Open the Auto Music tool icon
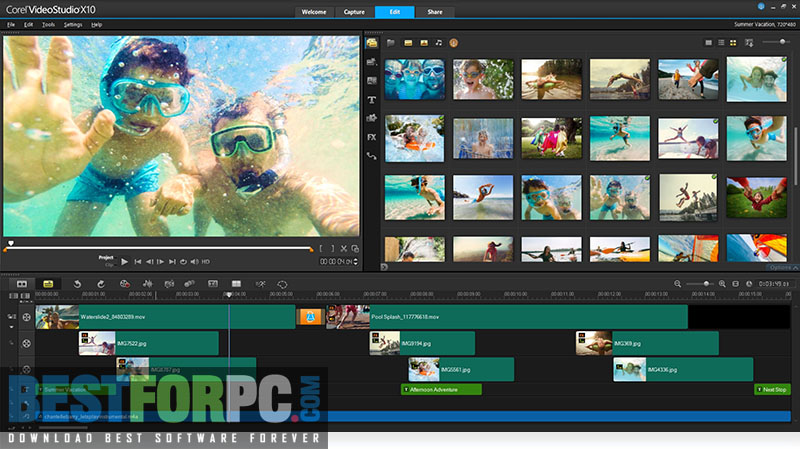Image resolution: width=800 pixels, height=449 pixels. coord(169,284)
